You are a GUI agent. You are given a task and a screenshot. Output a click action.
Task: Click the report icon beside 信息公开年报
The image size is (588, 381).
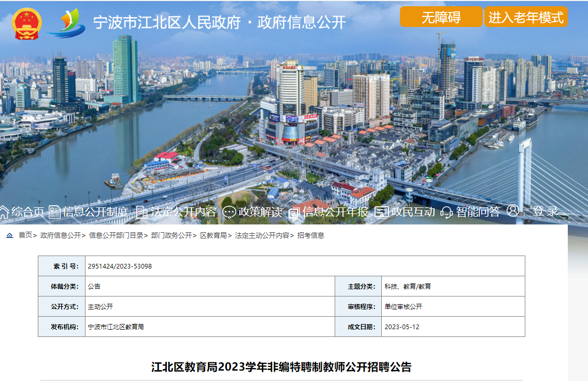coord(294,213)
